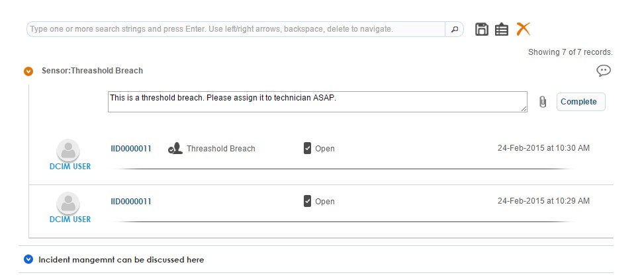Open IID0000011 link in 10:29 AM row

[131, 202]
